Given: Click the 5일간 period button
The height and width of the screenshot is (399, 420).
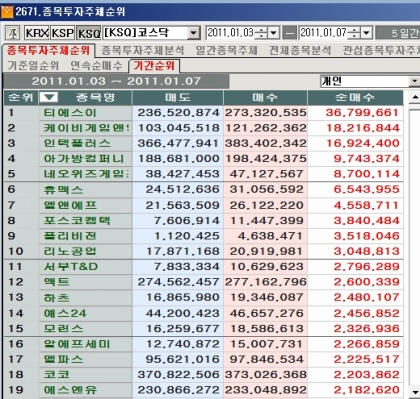Looking at the screenshot, I should point(398,33).
